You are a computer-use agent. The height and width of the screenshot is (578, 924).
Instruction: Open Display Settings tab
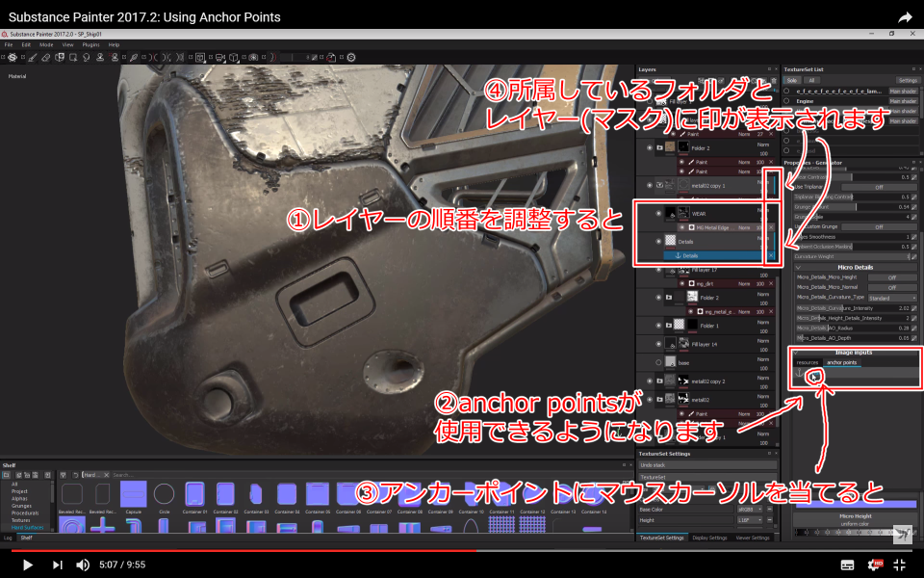[709, 538]
